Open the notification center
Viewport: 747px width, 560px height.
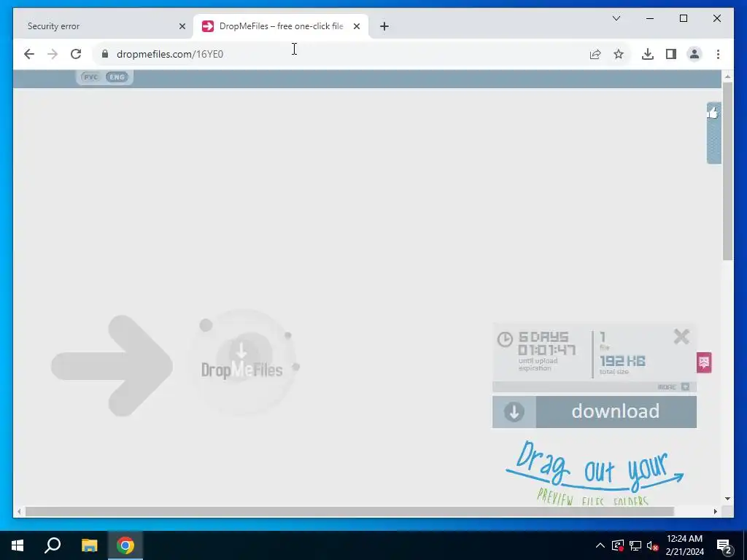coord(724,546)
